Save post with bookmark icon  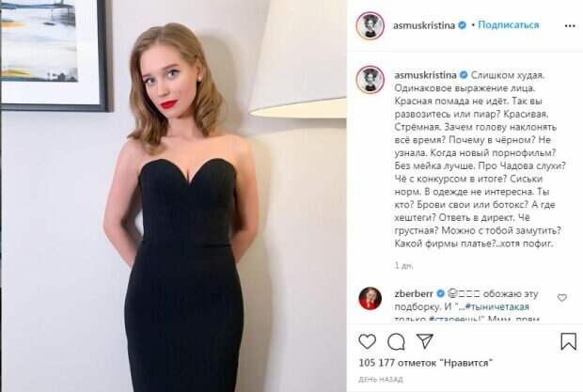[x=568, y=341]
